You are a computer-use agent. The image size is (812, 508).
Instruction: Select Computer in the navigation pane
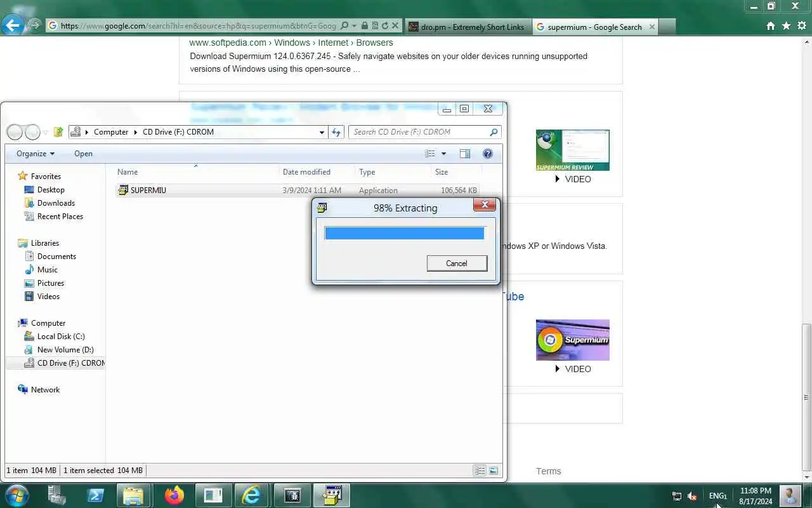click(x=48, y=323)
